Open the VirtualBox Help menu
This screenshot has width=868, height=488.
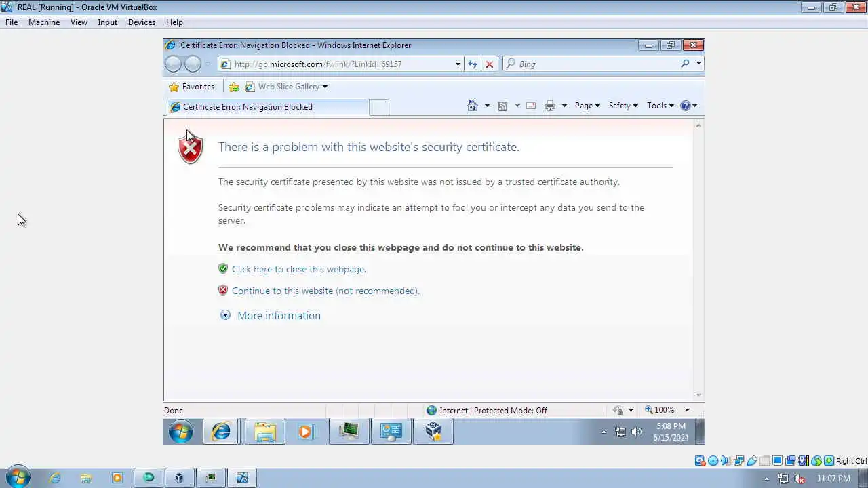click(174, 22)
